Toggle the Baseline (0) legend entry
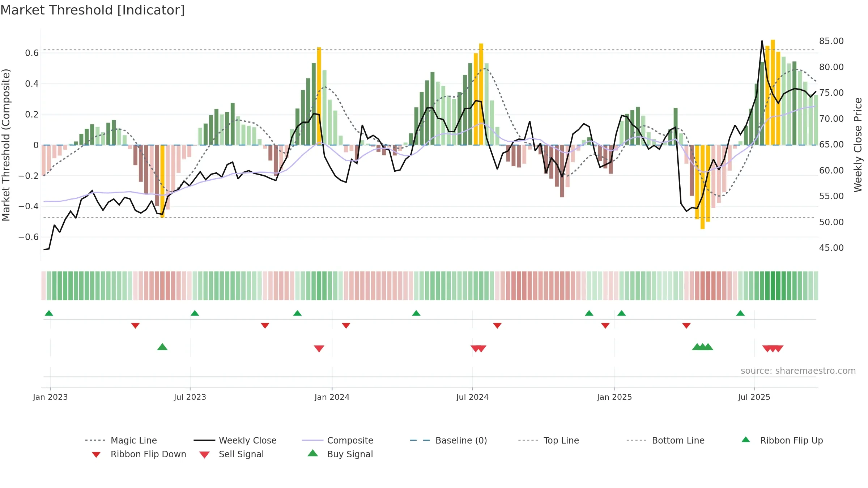Screen dimensions: 868x488 click(448, 440)
